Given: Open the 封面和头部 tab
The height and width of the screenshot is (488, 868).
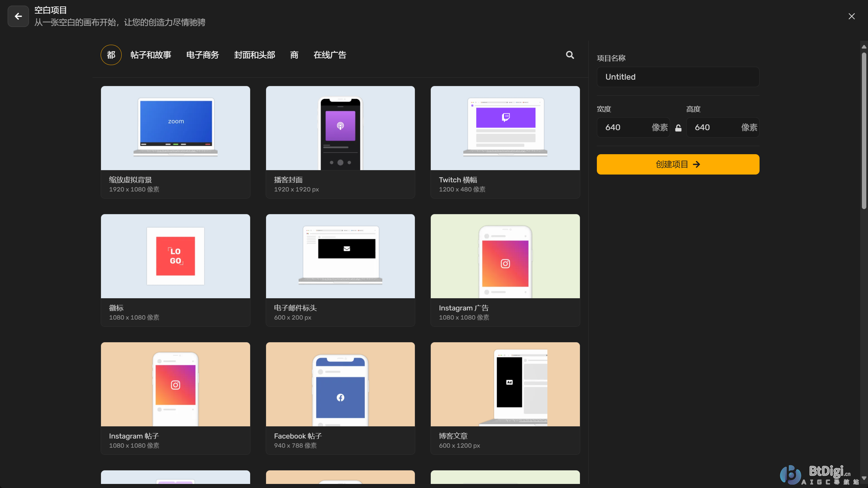Looking at the screenshot, I should [255, 55].
